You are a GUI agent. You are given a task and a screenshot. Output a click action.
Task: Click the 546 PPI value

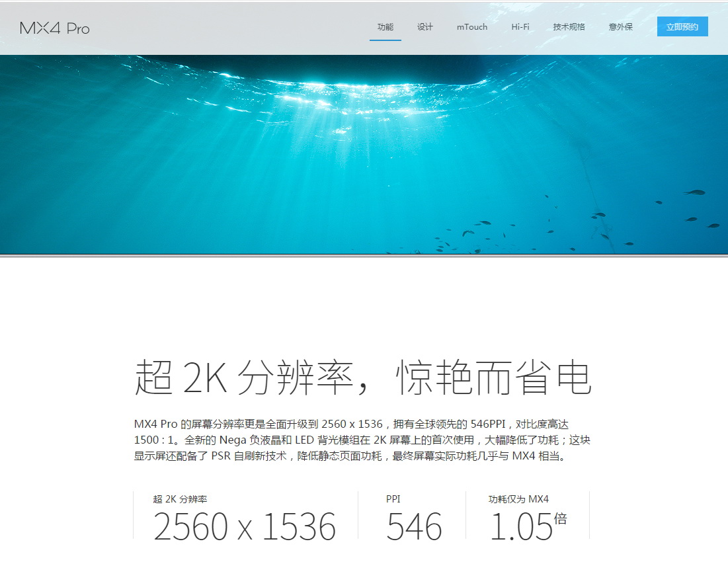point(415,526)
